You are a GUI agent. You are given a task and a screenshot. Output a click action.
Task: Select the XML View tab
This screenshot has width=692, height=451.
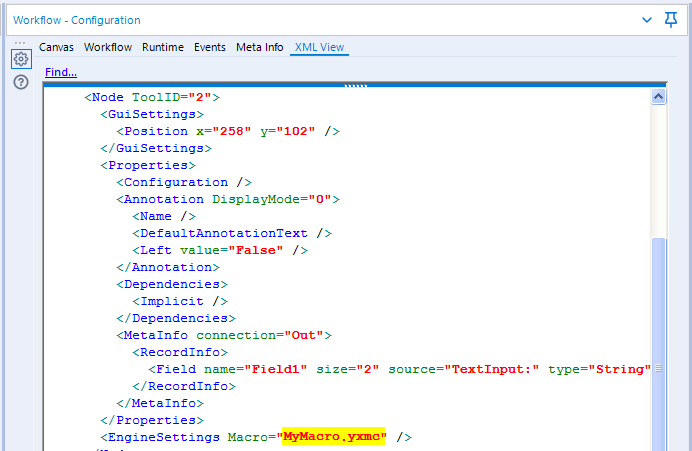320,47
